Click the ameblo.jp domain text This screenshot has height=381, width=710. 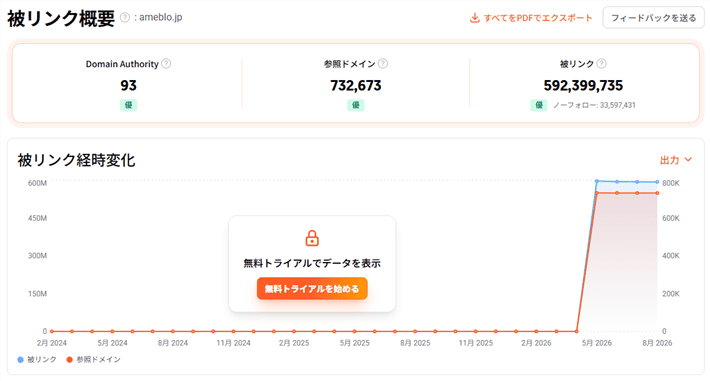[x=161, y=17]
